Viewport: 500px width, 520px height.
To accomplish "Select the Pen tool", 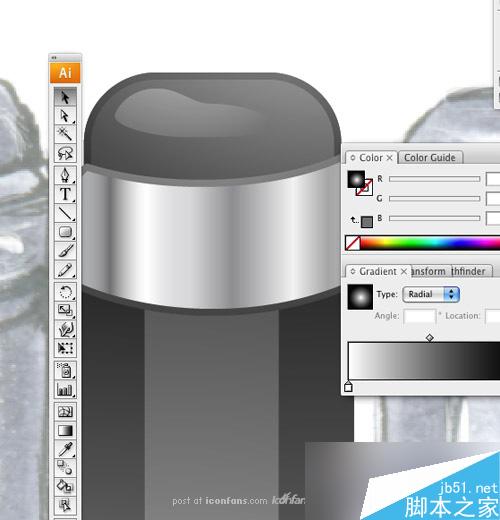I will (x=65, y=175).
